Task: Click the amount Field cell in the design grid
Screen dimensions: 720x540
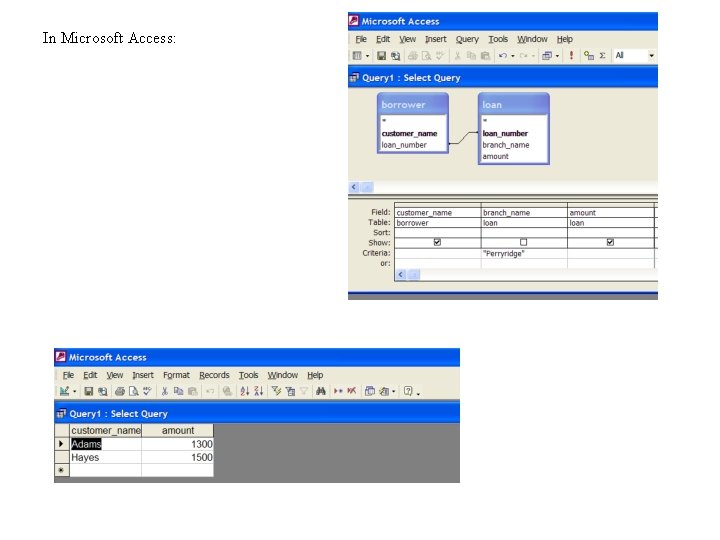Action: pyautogui.click(x=610, y=213)
